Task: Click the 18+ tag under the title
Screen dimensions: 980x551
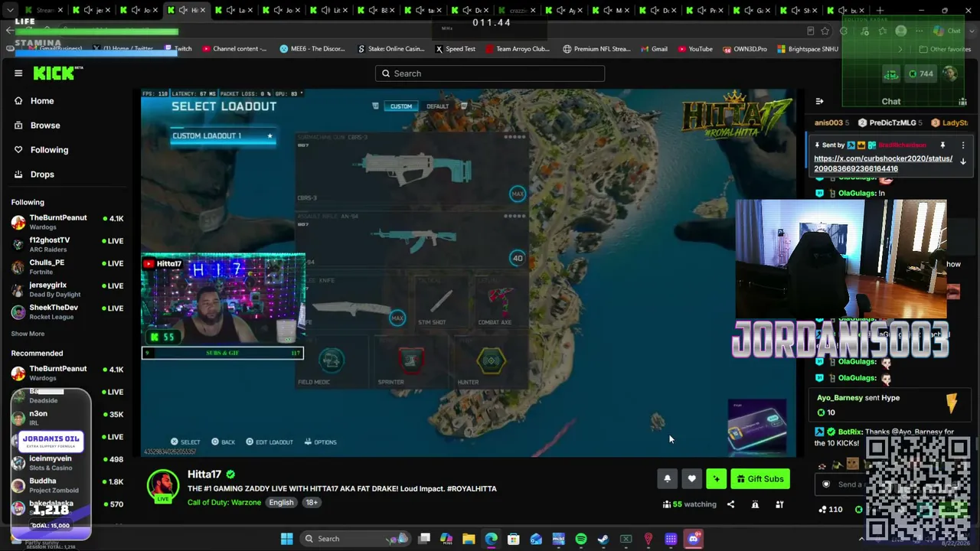Action: 312,503
